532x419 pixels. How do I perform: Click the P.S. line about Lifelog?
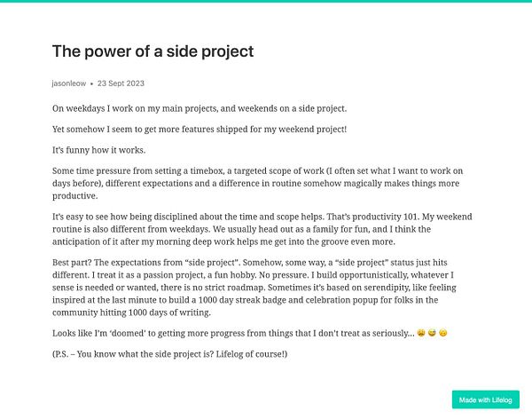(x=169, y=354)
